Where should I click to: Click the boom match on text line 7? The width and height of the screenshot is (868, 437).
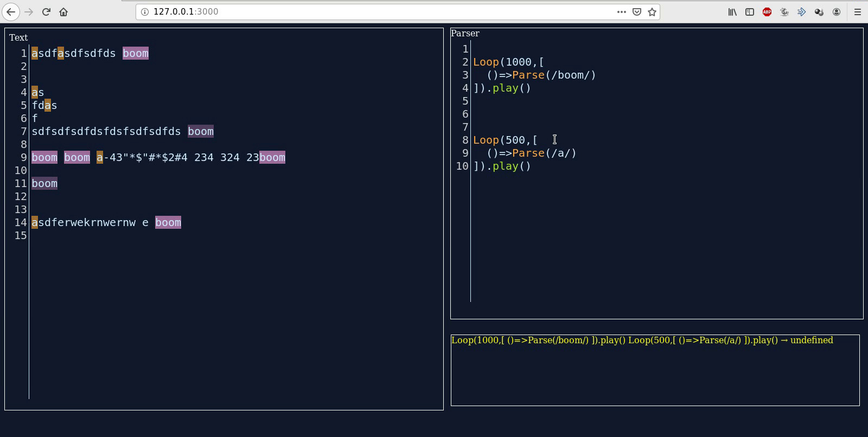click(x=201, y=131)
